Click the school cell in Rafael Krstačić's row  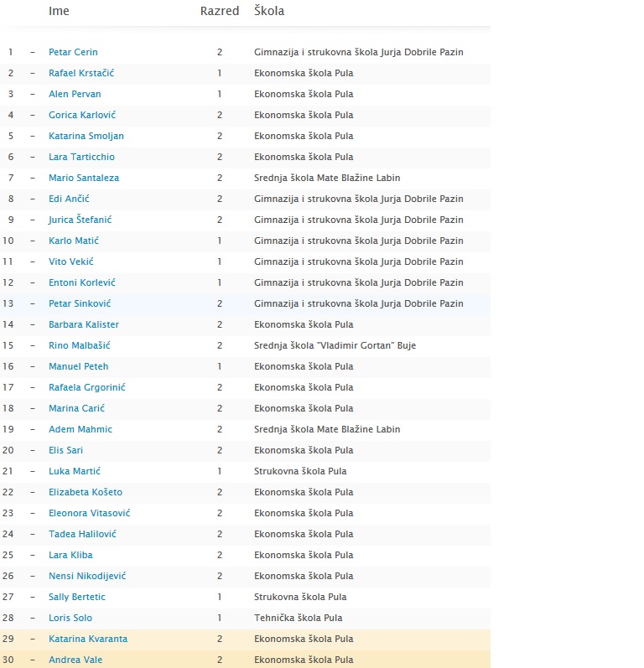click(304, 73)
